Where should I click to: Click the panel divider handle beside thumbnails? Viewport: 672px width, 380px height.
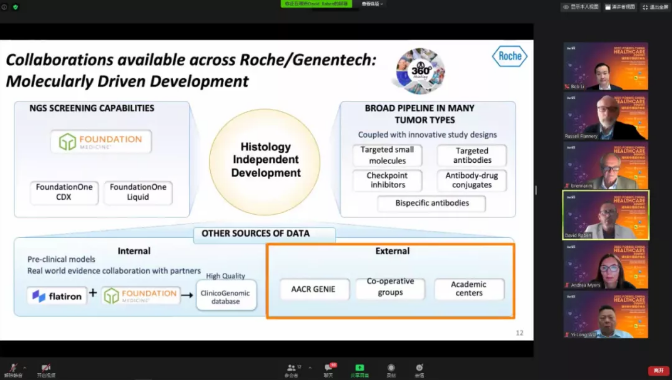point(536,190)
